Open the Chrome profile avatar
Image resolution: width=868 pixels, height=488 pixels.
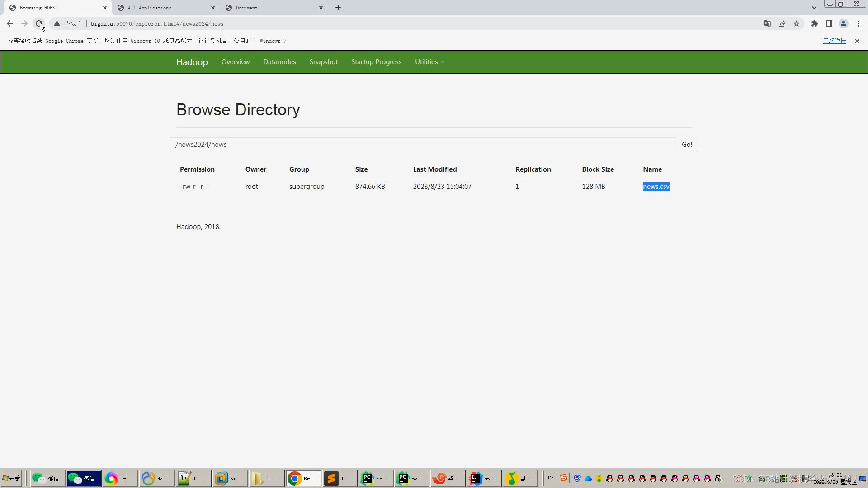pyautogui.click(x=843, y=23)
